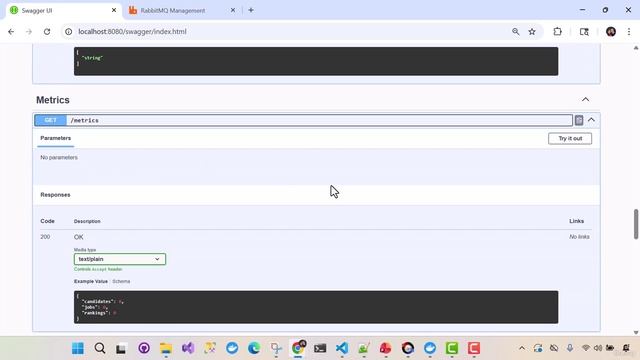Open the Chrome three-dot menu

coord(629,31)
